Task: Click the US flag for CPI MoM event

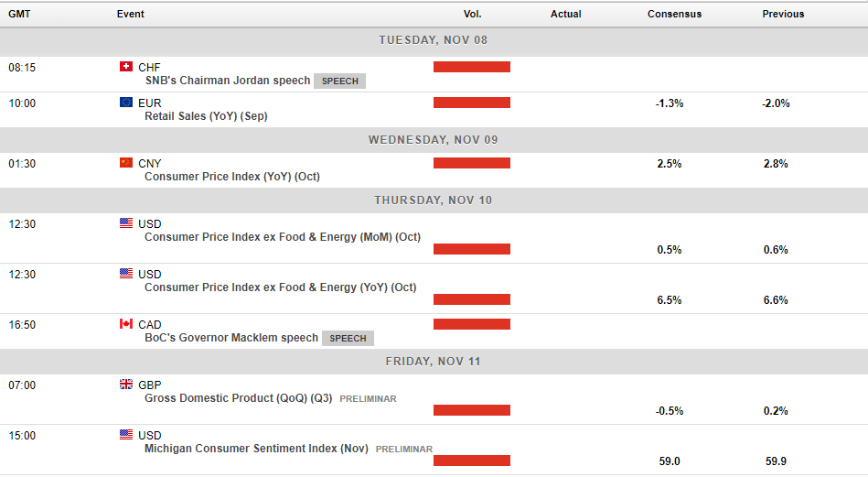Action: pos(126,223)
